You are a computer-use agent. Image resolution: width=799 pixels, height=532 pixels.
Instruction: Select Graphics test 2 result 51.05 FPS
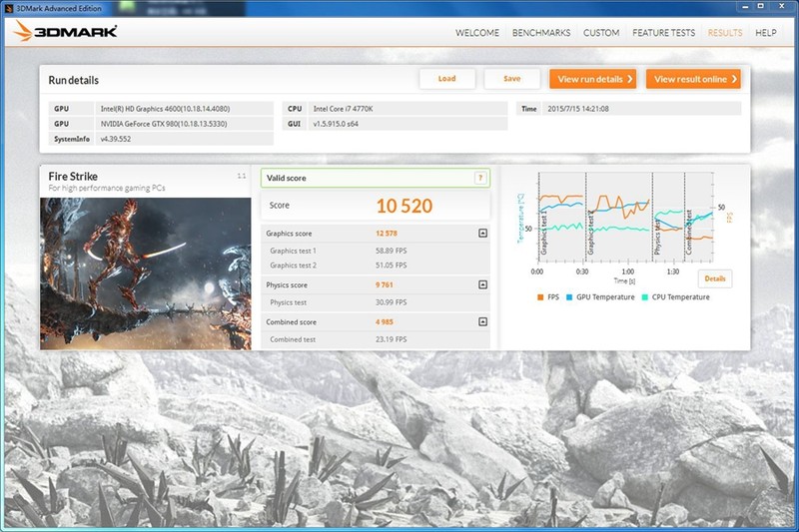(391, 266)
